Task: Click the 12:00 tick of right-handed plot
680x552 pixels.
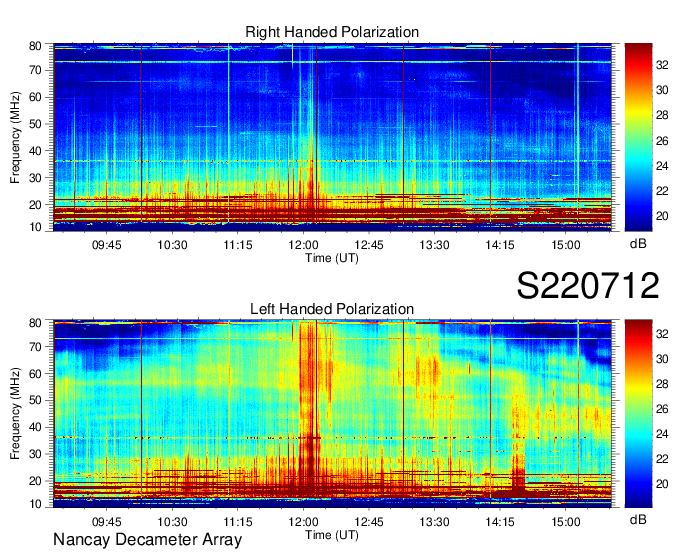Action: pos(303,245)
